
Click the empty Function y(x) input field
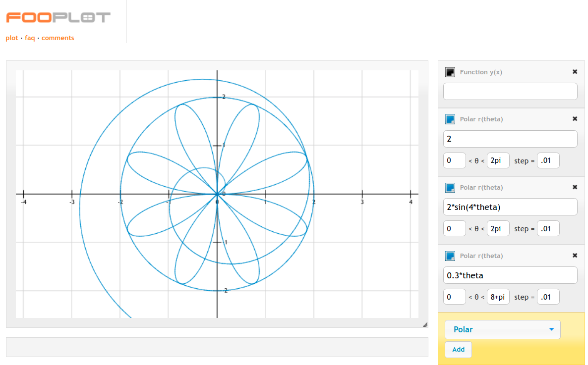pyautogui.click(x=510, y=91)
